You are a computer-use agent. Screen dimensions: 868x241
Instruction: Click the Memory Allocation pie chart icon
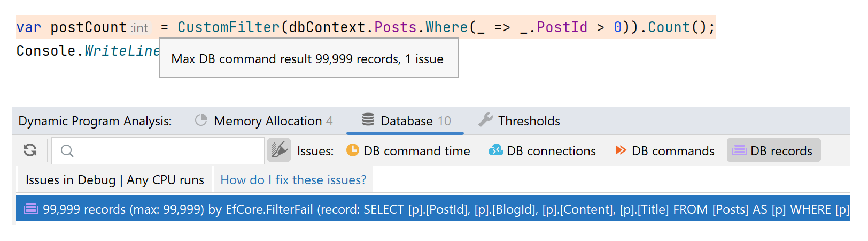tap(201, 120)
